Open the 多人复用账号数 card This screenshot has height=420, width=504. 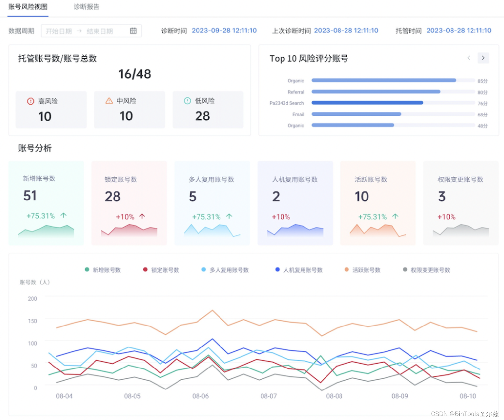[x=212, y=203]
